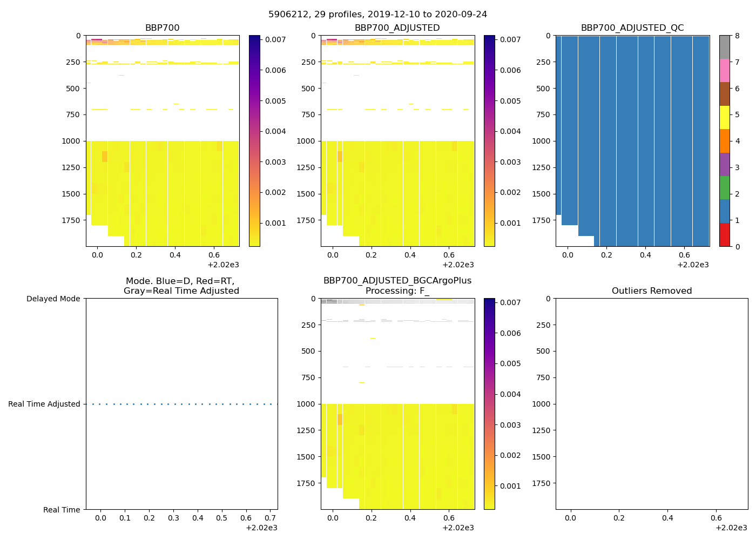
Task: Click the figure header with float 5906212
Action: pyautogui.click(x=377, y=15)
